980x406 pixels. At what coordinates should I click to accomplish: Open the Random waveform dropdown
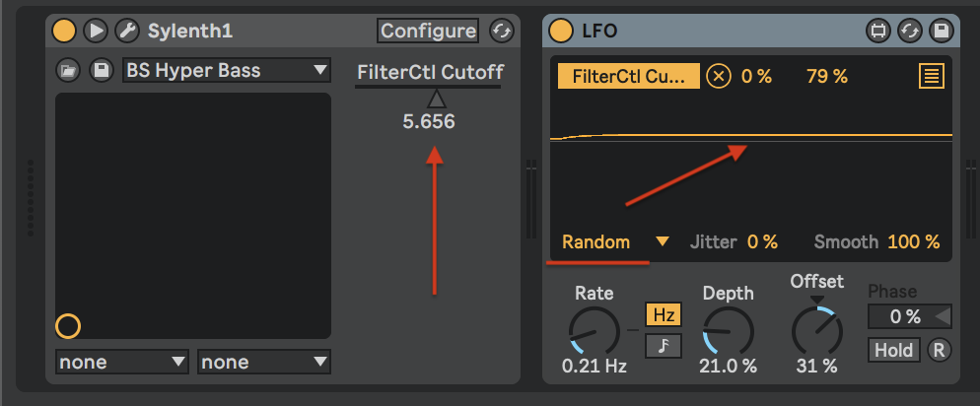coord(615,241)
